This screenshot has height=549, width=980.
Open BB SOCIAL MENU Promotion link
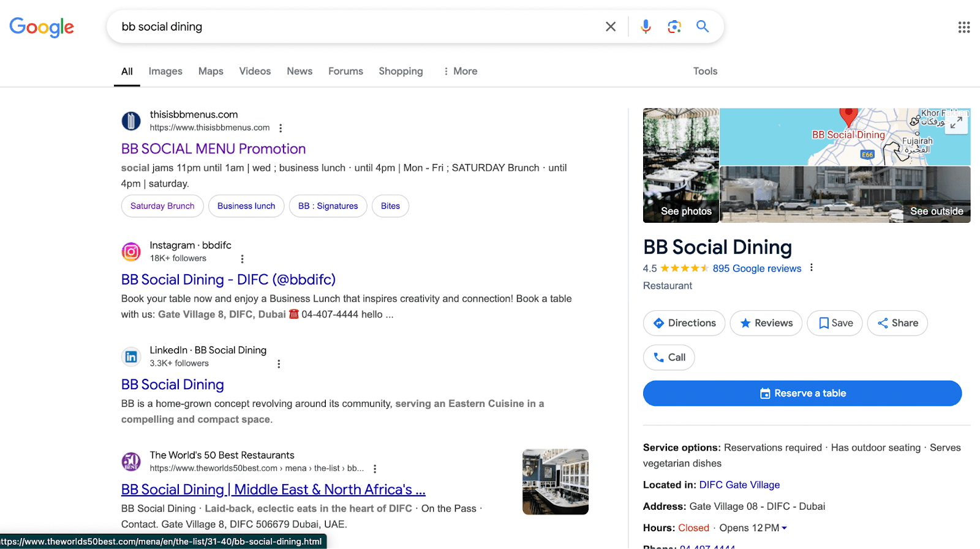pyautogui.click(x=213, y=149)
